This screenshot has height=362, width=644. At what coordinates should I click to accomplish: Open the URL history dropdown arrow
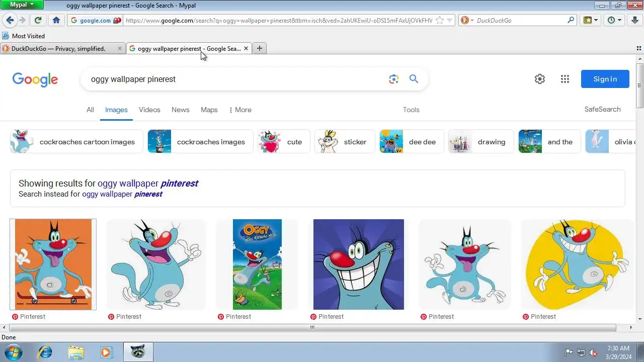click(x=450, y=21)
